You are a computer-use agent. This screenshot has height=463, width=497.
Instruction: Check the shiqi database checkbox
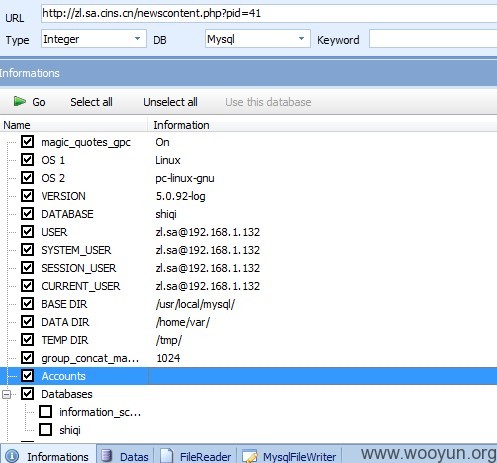[x=45, y=430]
